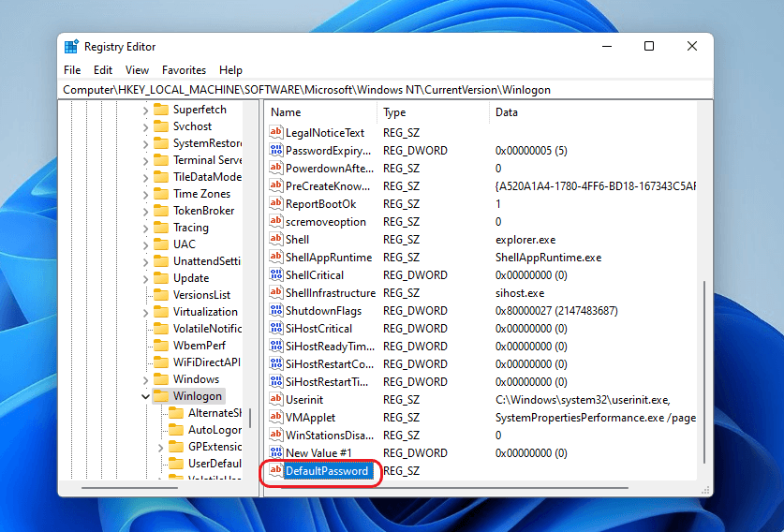Click the DWORD icon next to ShellCritical
This screenshot has width=784, height=532.
click(x=276, y=274)
